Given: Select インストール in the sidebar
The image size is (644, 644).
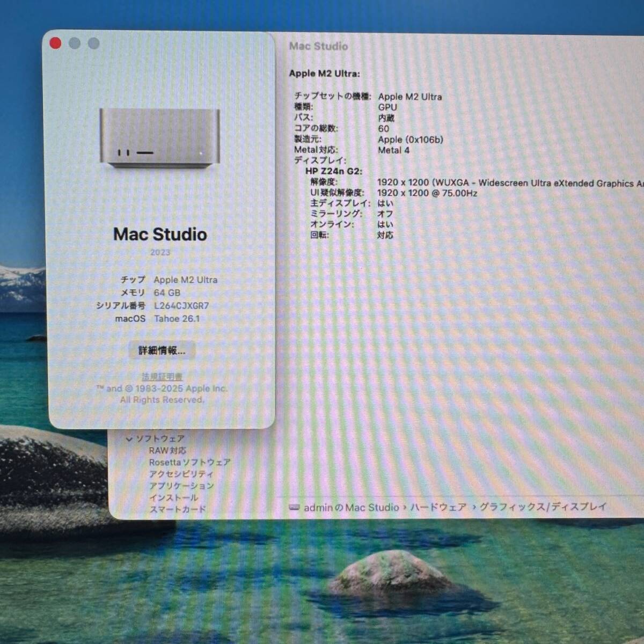Looking at the screenshot, I should 173,497.
